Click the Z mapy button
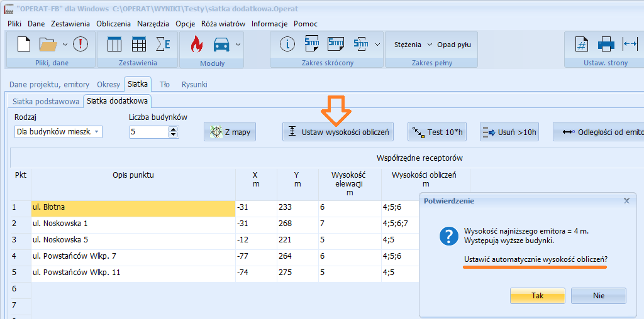644x319 pixels. pyautogui.click(x=230, y=132)
